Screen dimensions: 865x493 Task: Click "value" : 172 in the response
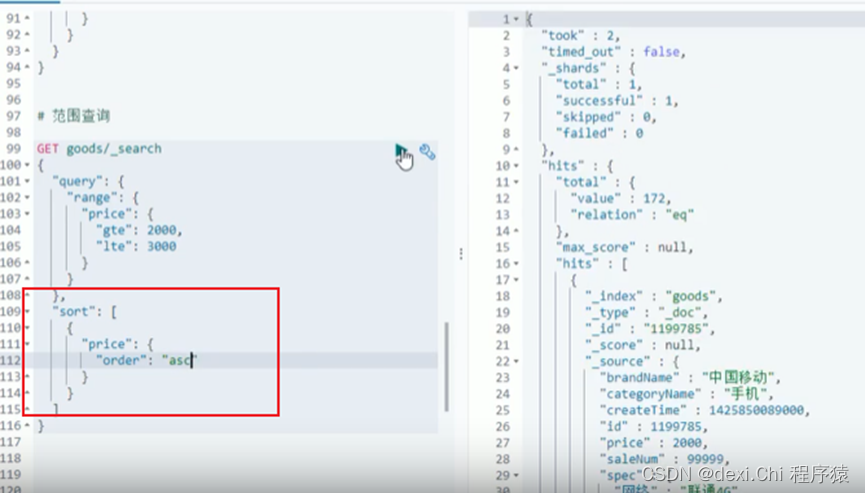(621, 199)
